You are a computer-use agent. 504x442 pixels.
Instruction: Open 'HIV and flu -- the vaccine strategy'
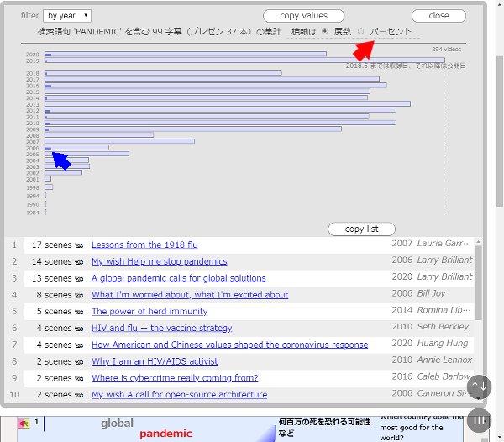pos(161,329)
